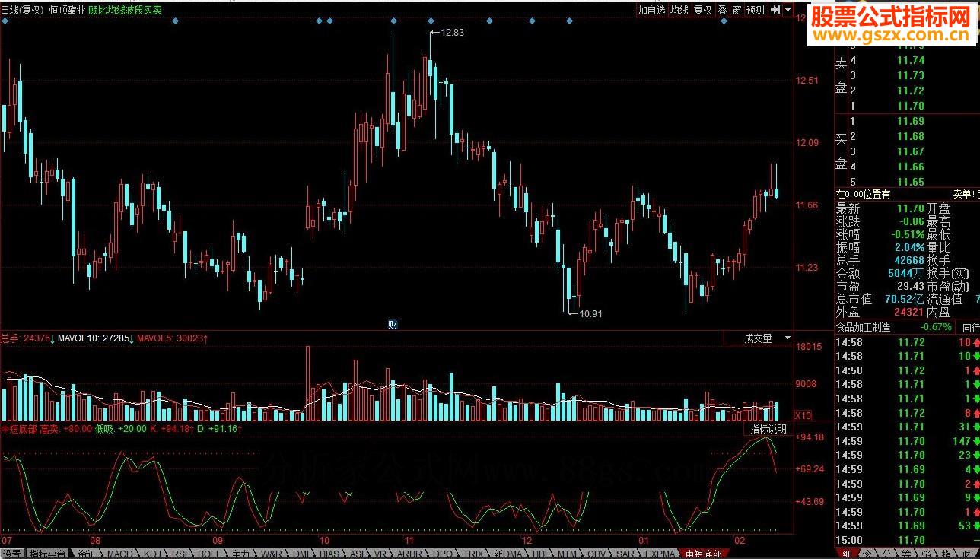Click the 低吸: +20.00 indicator value

[x=120, y=429]
